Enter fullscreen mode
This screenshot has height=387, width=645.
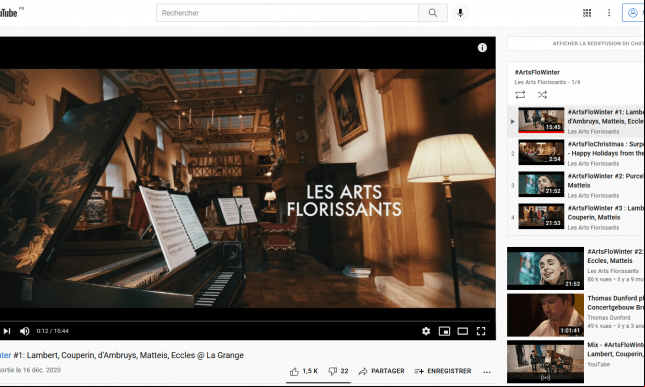(x=481, y=331)
